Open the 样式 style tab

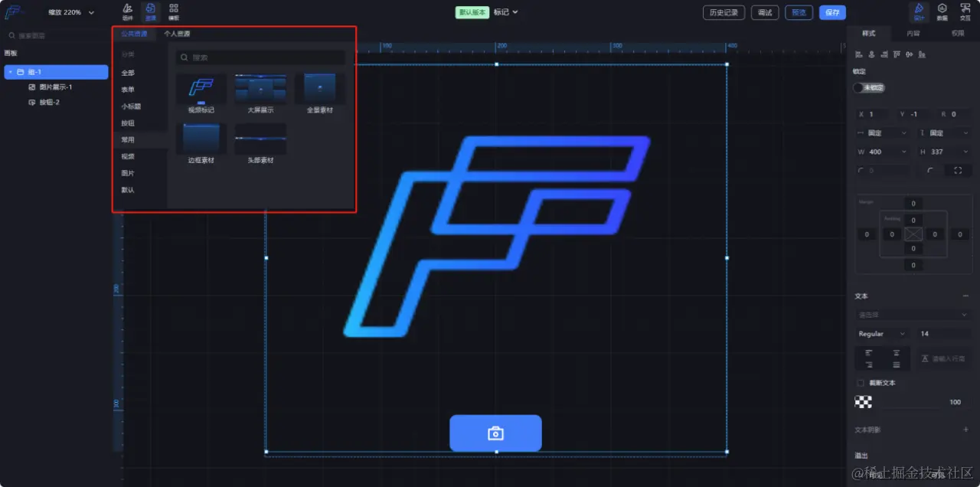tap(869, 34)
